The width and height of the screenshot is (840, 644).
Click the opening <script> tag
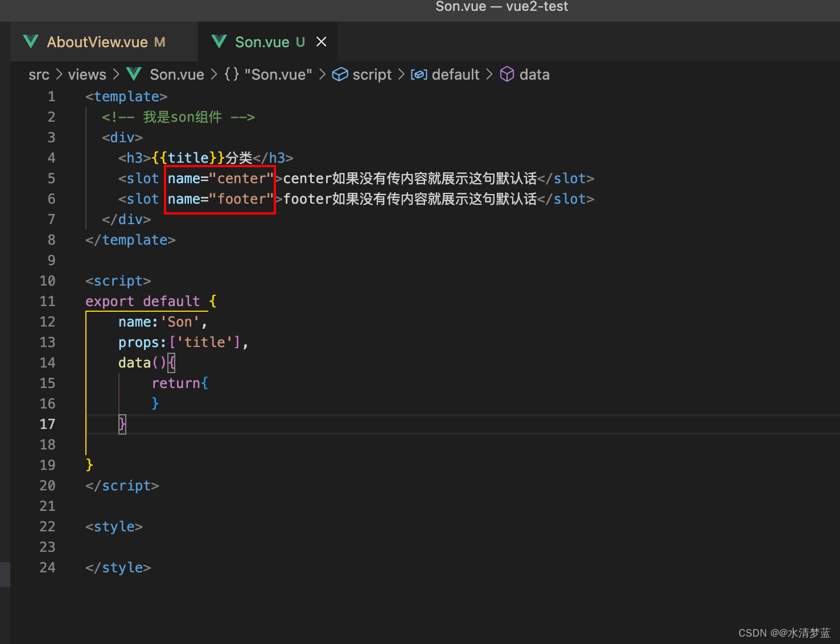click(118, 281)
